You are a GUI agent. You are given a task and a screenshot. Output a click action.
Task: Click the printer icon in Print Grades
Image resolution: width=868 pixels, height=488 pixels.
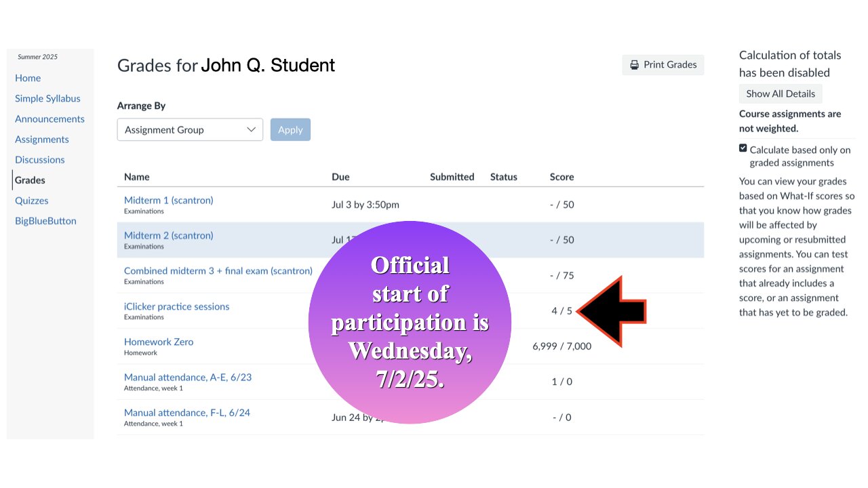coord(634,65)
